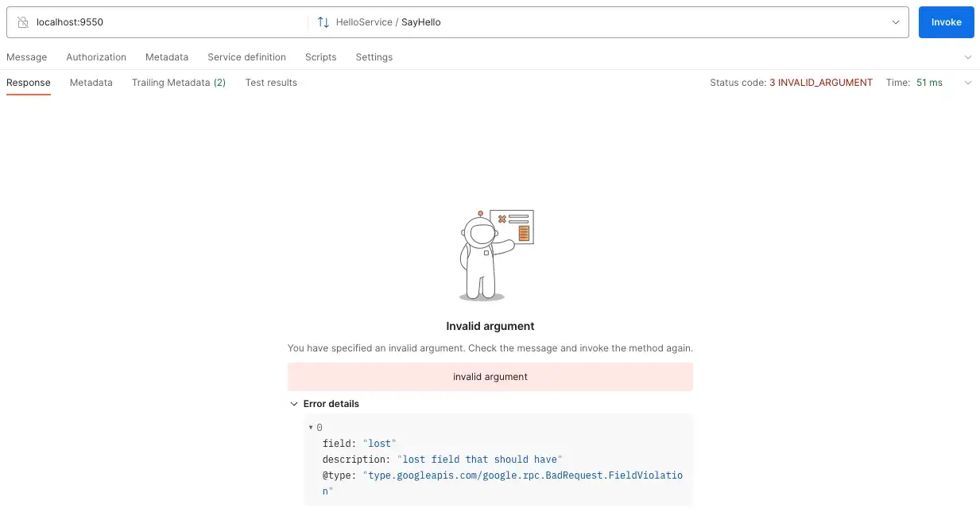This screenshot has height=516, width=980.
Task: Switch to the Message tab
Action: (x=26, y=57)
